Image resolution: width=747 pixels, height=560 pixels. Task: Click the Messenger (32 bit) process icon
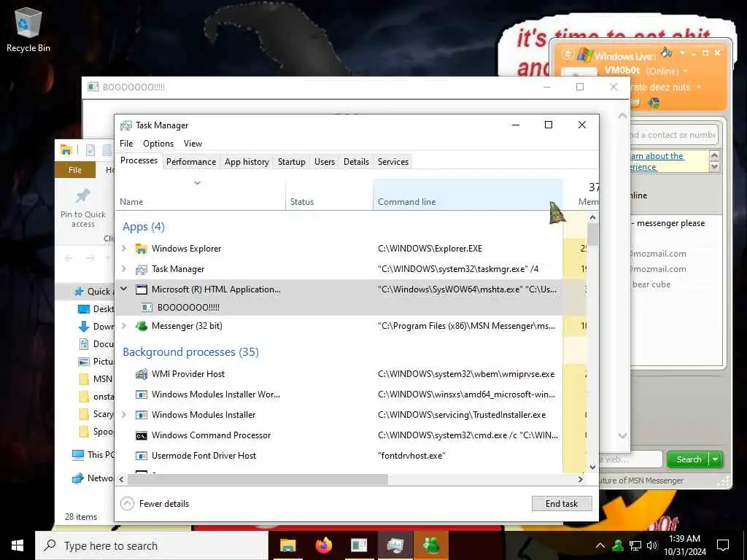(x=141, y=326)
